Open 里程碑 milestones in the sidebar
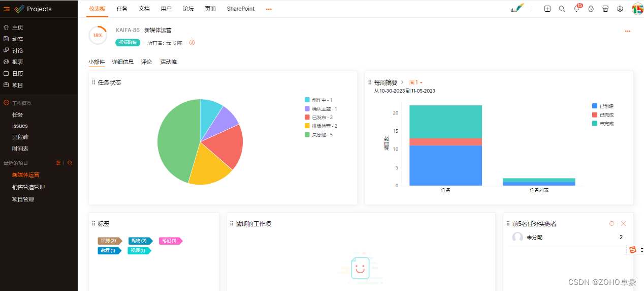The height and width of the screenshot is (291, 644). [x=21, y=137]
